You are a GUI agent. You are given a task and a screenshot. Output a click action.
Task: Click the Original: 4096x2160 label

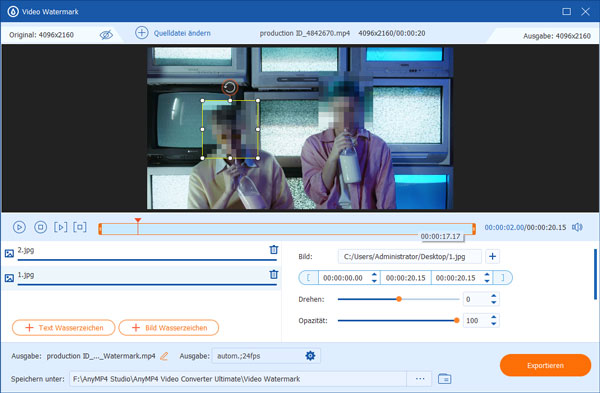tap(41, 35)
